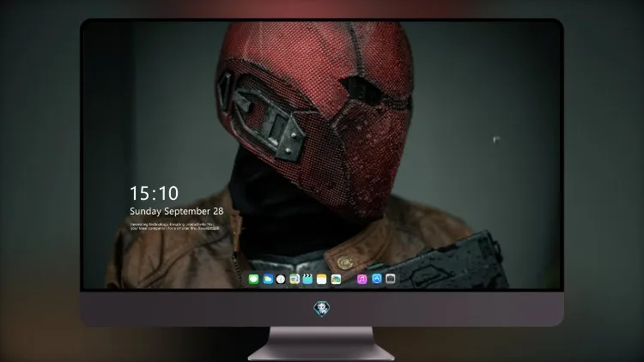Click the logo badge on monitor chin
This screenshot has width=644, height=362.
(322, 309)
